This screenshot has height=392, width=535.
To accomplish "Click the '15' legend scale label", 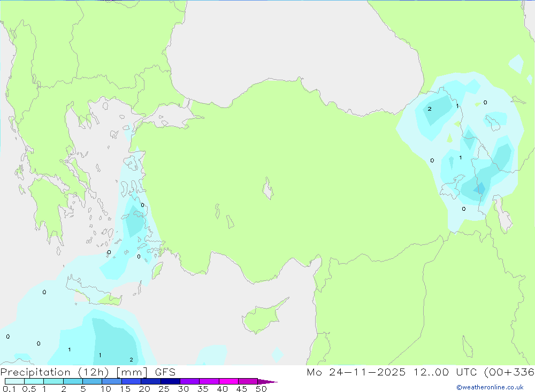I will pos(125,389).
